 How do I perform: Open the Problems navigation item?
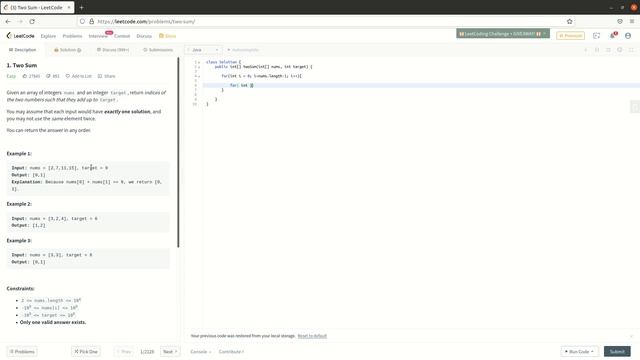pyautogui.click(x=72, y=36)
